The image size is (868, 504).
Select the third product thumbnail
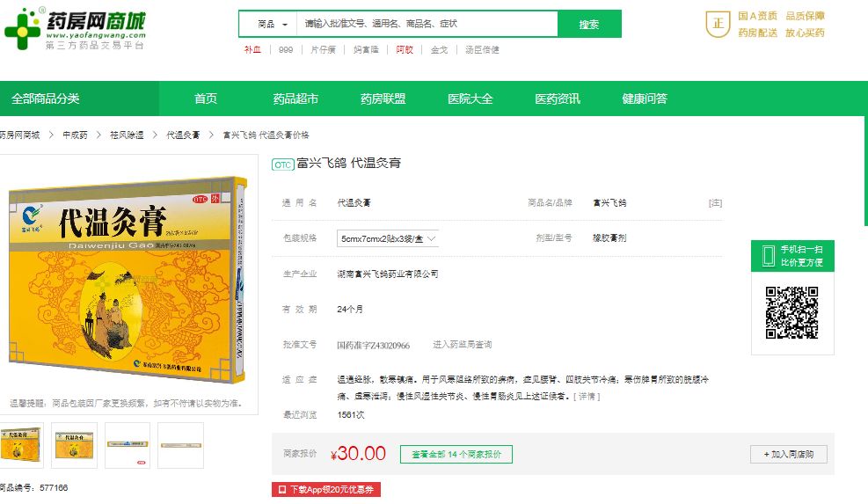(128, 445)
